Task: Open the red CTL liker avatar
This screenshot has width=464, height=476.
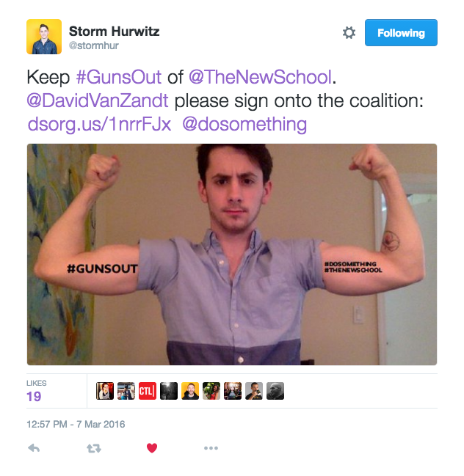Action: 148,391
